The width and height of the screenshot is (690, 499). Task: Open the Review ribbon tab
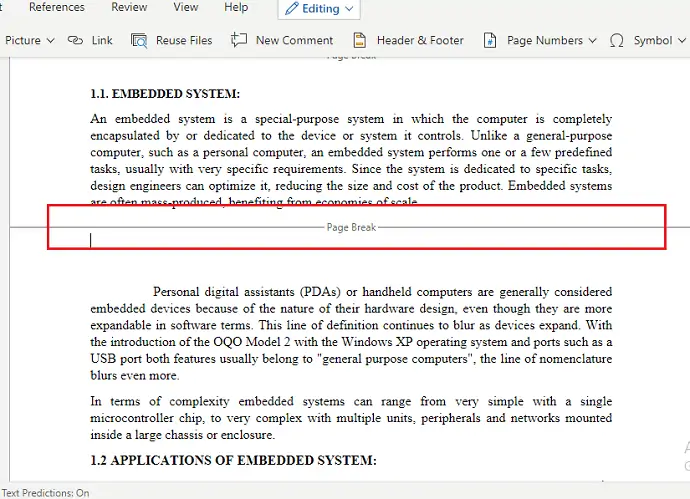pos(129,7)
